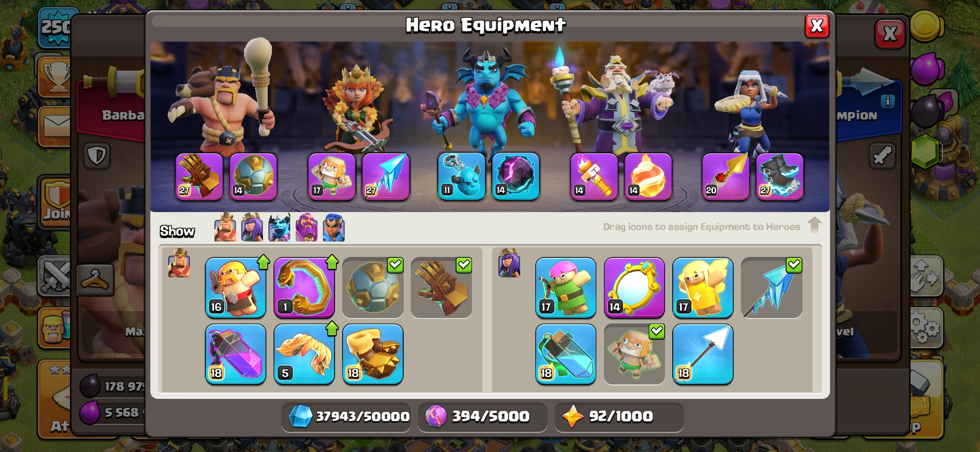This screenshot has width=980, height=452.
Task: Toggle Grand Warden filter in Show row
Action: tap(307, 227)
